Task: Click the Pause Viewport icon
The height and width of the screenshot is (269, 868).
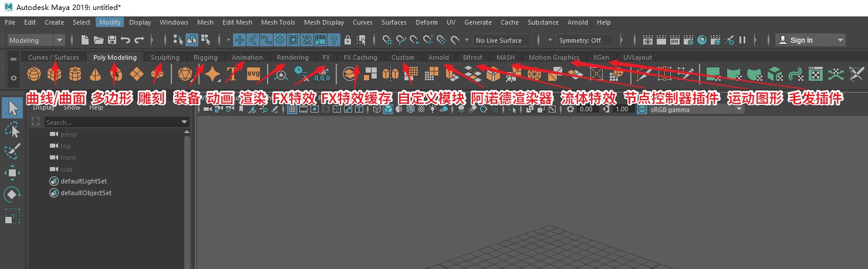Action: (742, 40)
